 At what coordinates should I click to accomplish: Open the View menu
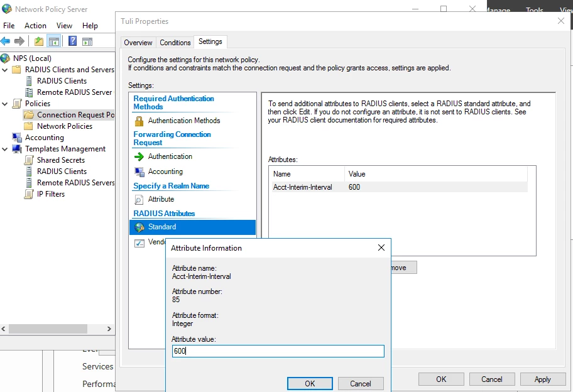point(64,26)
